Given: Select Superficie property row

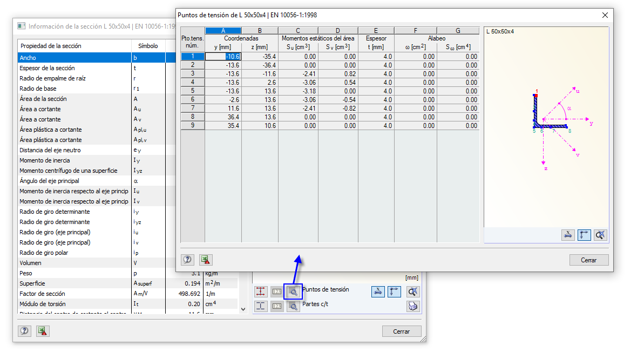Looking at the screenshot, I should click(128, 283).
